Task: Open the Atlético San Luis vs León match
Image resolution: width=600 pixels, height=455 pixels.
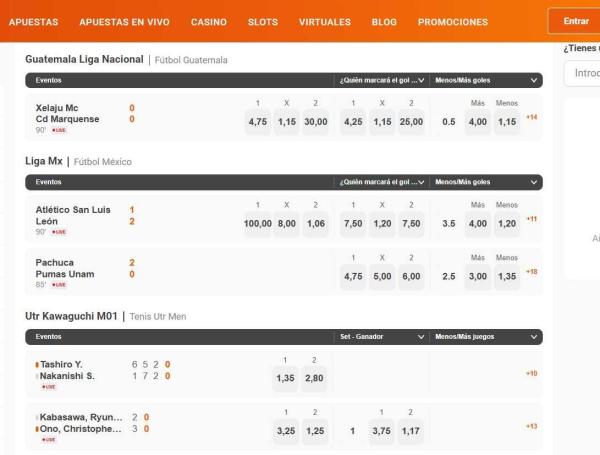Action: click(x=73, y=215)
